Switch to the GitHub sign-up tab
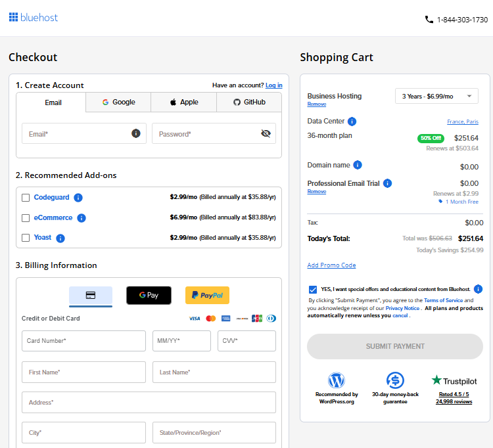The image size is (493, 448). [x=249, y=102]
